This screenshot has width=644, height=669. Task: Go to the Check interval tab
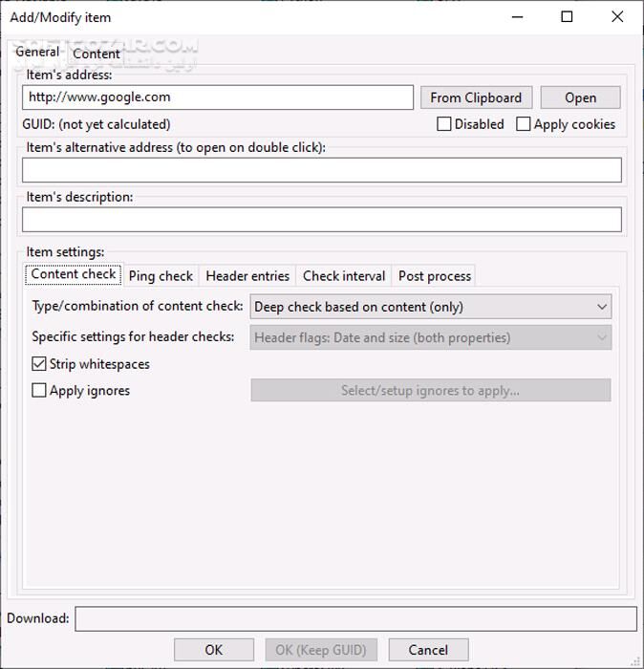(x=344, y=275)
